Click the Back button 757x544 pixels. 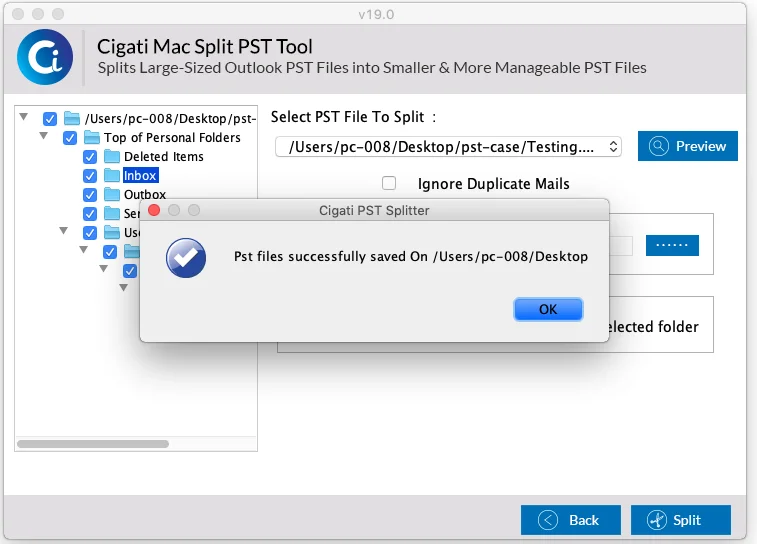click(571, 520)
